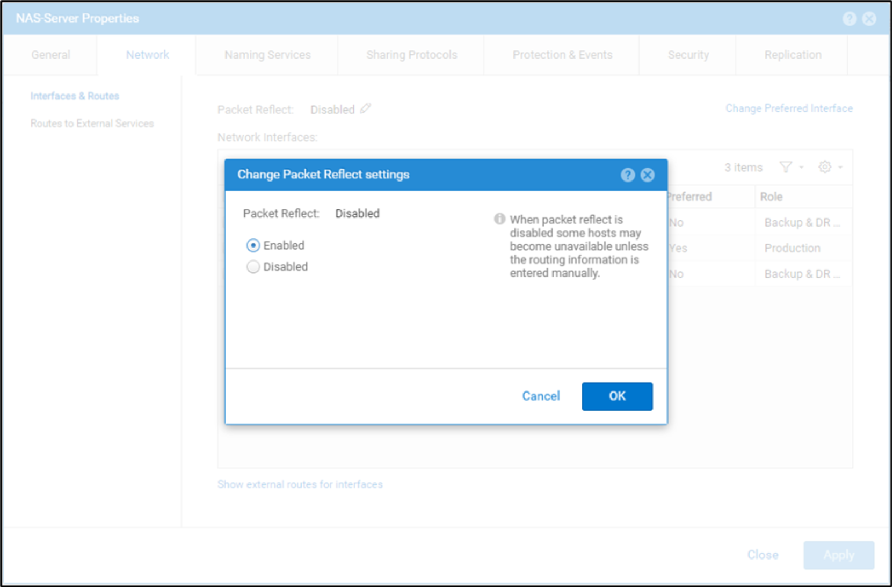The height and width of the screenshot is (588, 893).
Task: Click the info icon beside packet reflect note
Action: point(500,219)
